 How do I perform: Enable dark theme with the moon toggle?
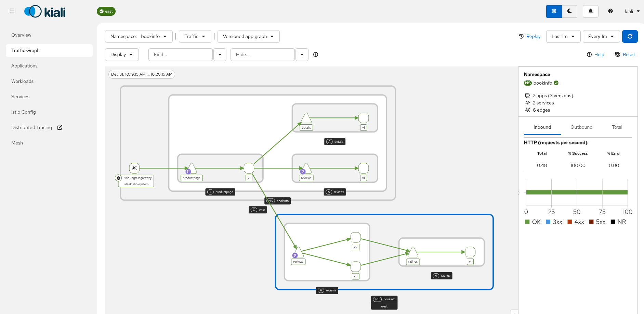[569, 11]
